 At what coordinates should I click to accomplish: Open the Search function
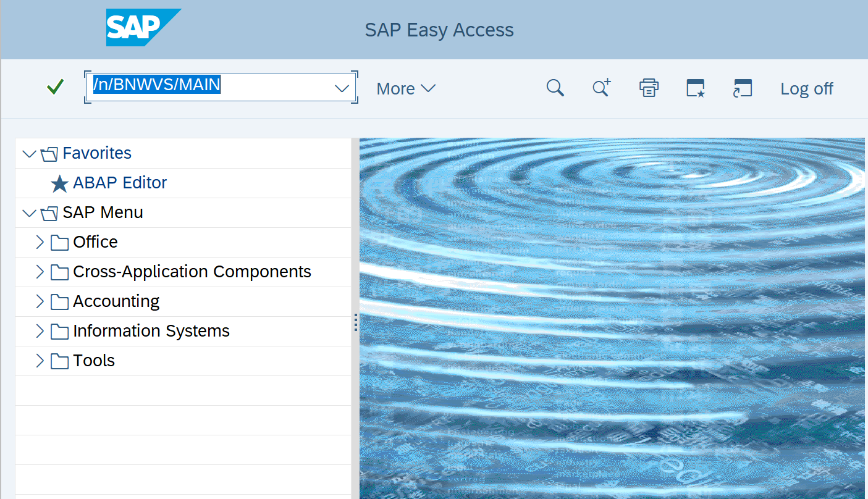(555, 88)
